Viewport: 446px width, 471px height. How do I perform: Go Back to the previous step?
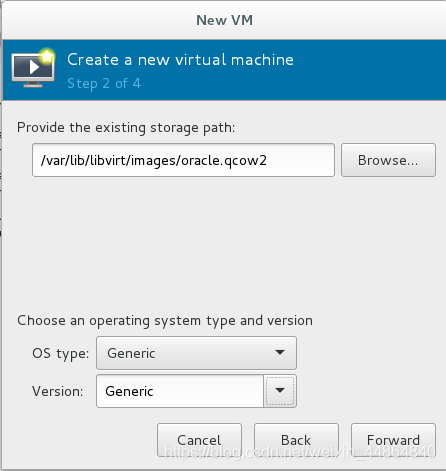[296, 440]
